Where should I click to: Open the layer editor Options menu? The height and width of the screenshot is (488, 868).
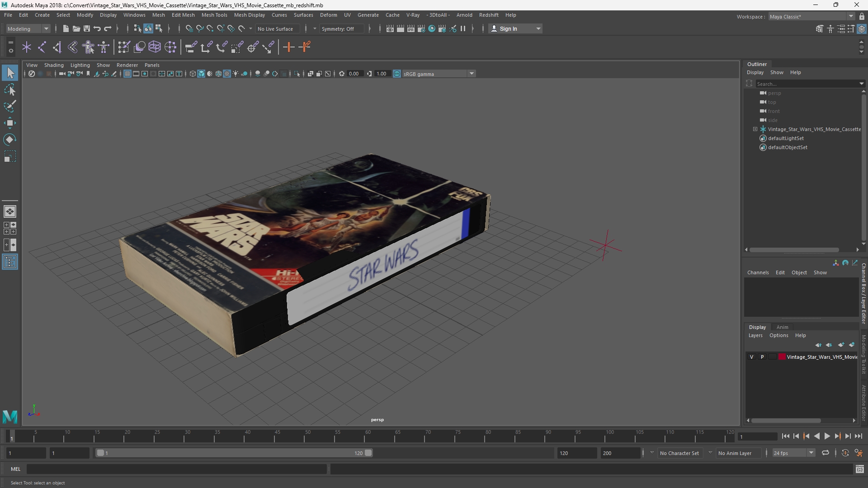tap(778, 335)
